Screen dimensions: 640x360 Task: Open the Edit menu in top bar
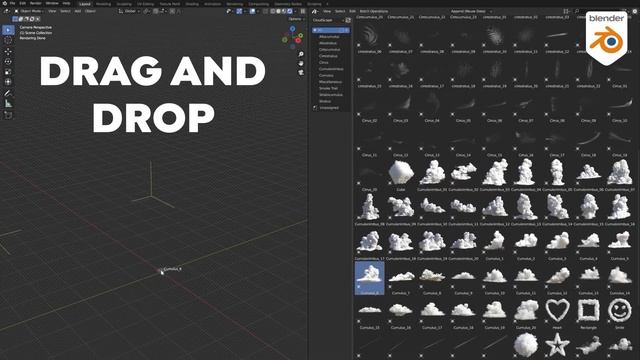tap(23, 3)
